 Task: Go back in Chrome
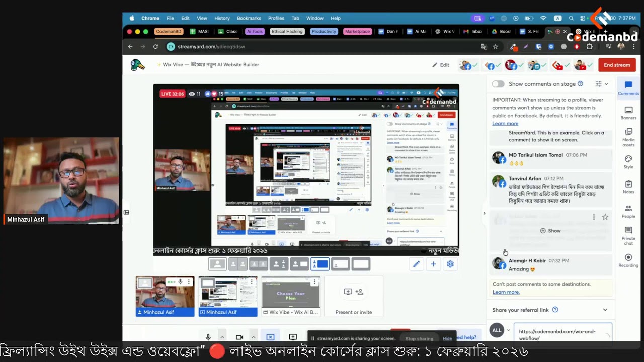(130, 47)
